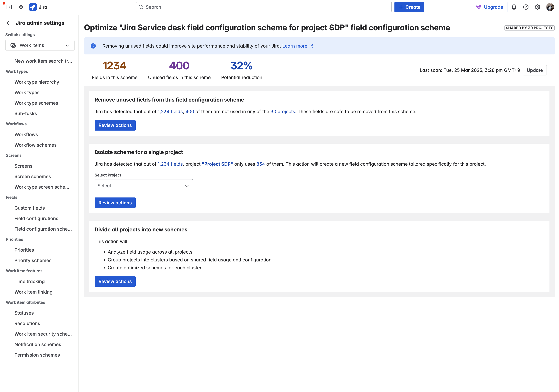Open the settings gear icon
Viewport: 559px width, 392px height.
(538, 7)
